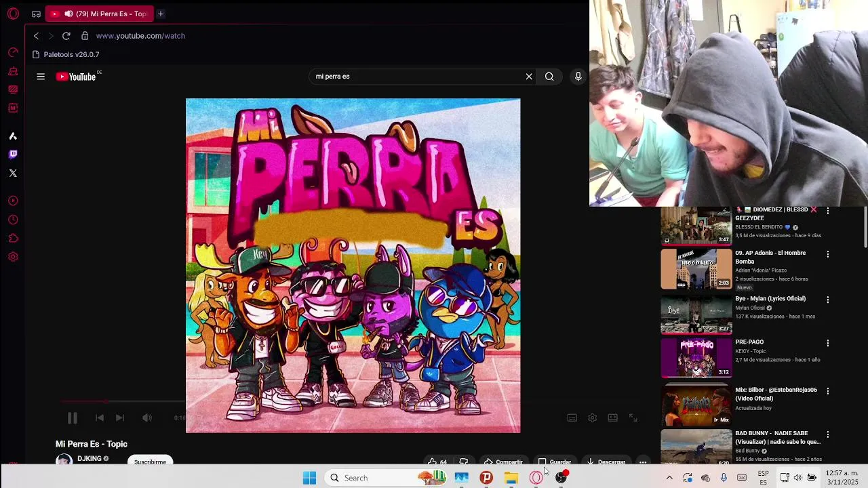Open the GX Corner gamepad icon
Viewport: 868px width, 488px height.
click(x=36, y=14)
